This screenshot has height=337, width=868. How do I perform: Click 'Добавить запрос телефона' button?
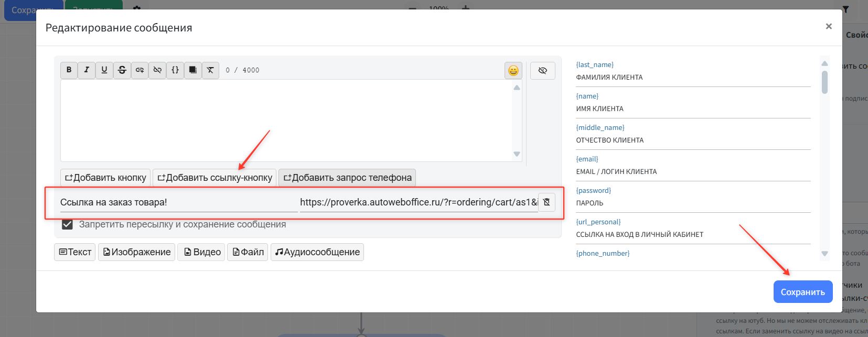pos(347,178)
